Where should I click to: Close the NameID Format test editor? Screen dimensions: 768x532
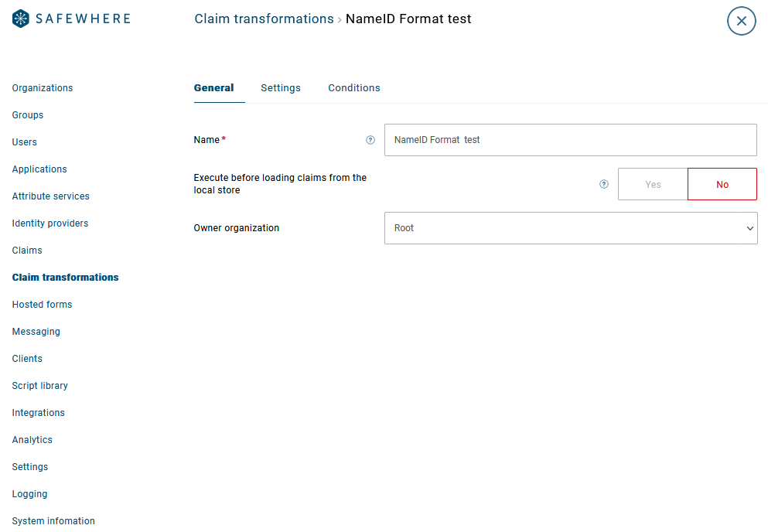(x=742, y=21)
